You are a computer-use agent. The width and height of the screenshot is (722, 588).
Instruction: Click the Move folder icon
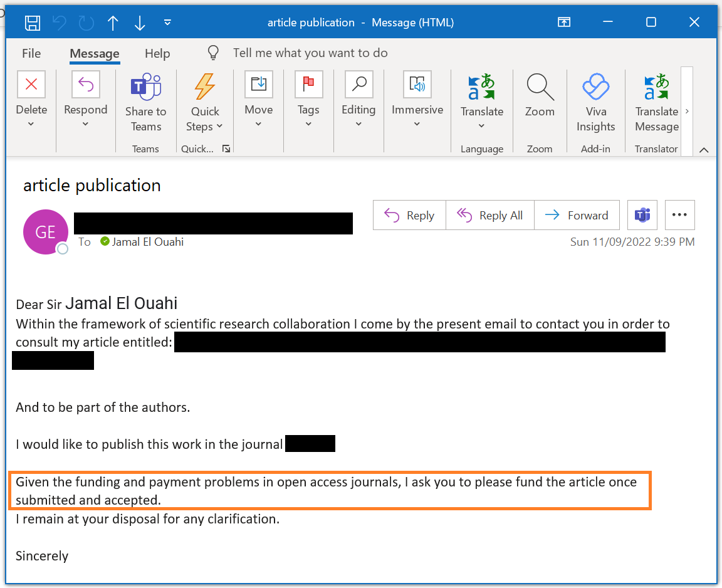tap(259, 84)
